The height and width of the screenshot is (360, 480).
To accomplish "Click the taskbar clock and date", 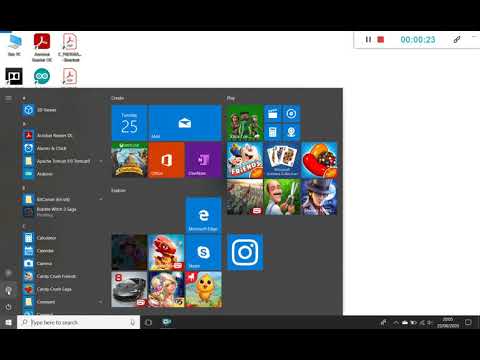I will pos(448,322).
